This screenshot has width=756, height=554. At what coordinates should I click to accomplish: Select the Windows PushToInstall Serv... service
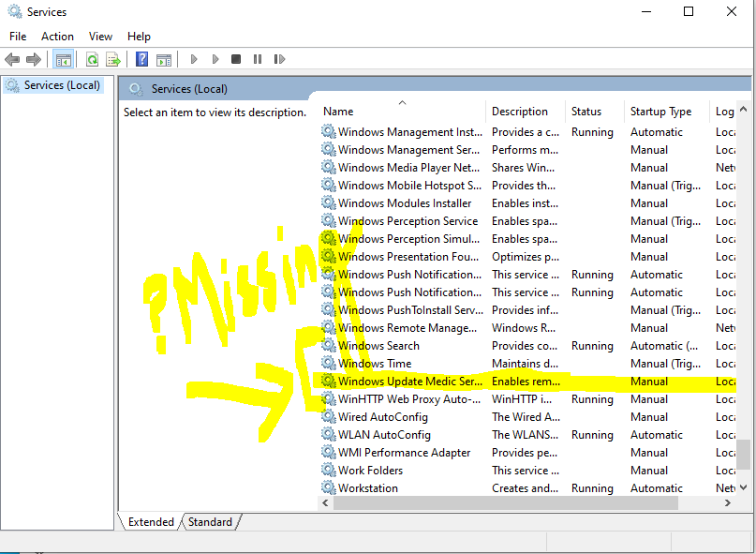(x=410, y=310)
